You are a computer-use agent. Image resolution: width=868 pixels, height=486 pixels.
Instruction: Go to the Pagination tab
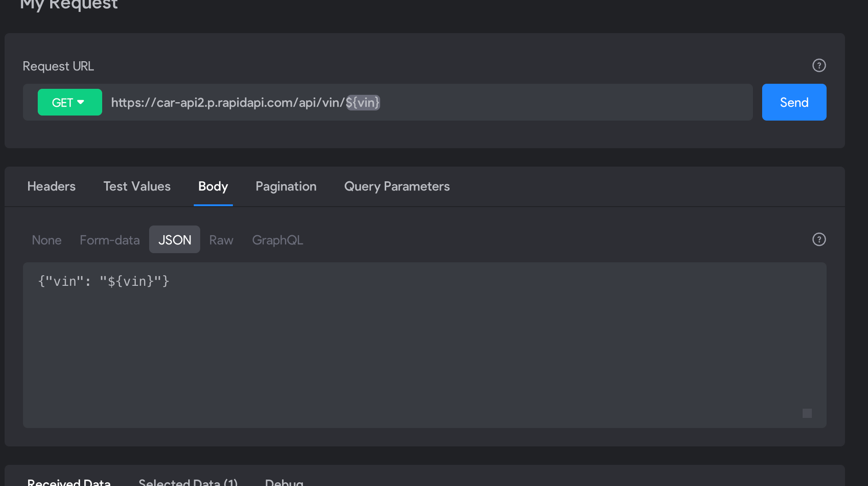[x=286, y=186]
